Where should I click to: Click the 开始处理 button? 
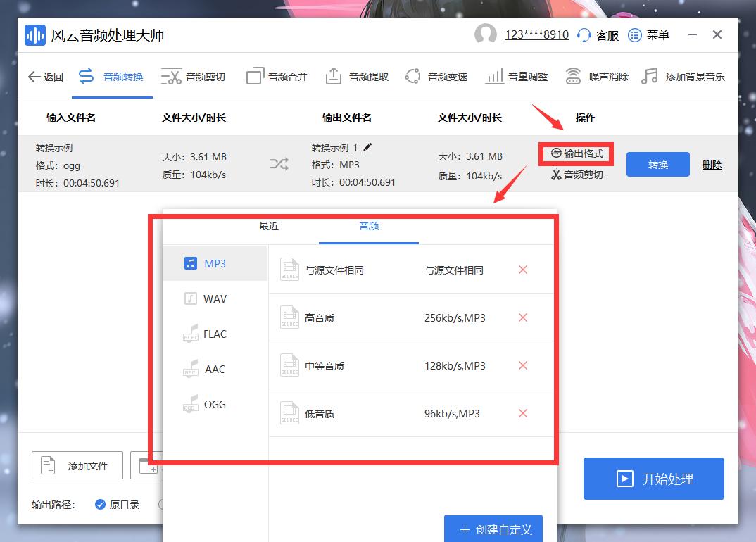click(653, 478)
